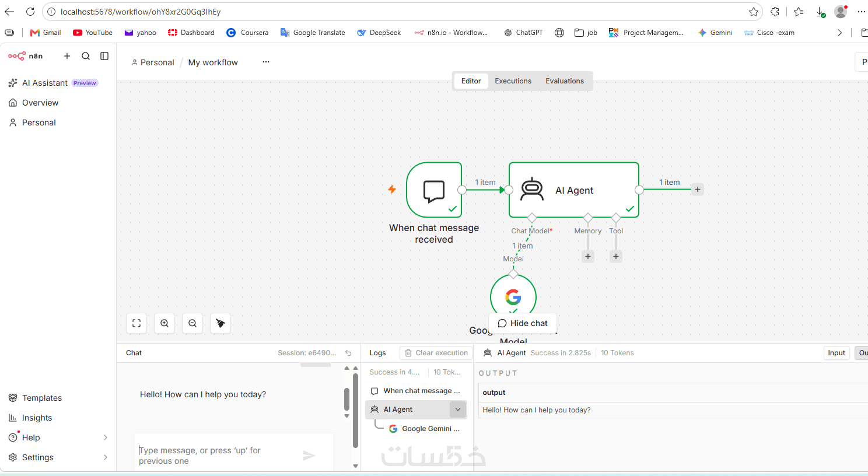Show the Input pane in logs

tap(836, 353)
